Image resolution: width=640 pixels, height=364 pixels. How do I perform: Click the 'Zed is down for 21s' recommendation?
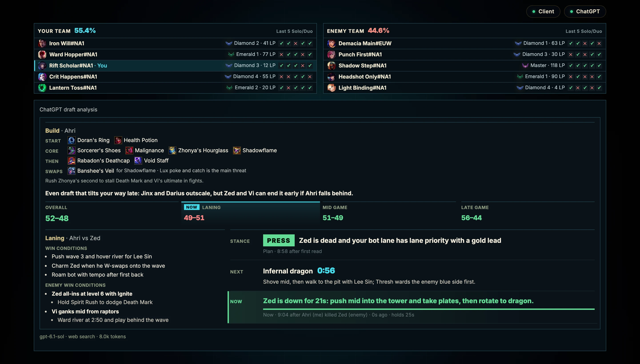point(398,301)
